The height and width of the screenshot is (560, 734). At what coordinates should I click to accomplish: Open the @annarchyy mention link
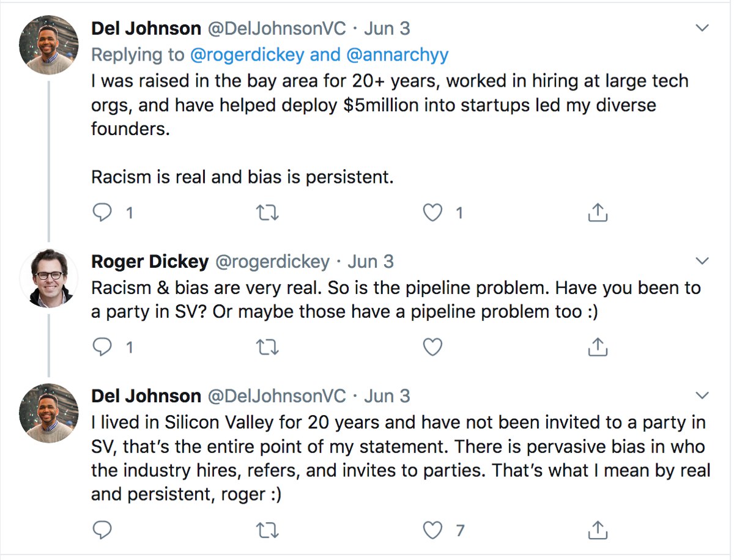point(397,55)
